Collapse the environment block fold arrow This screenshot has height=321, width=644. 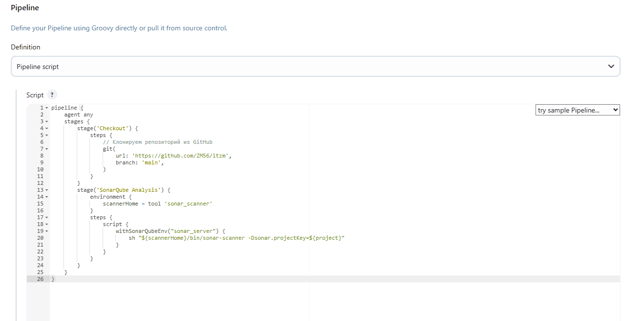[47, 197]
